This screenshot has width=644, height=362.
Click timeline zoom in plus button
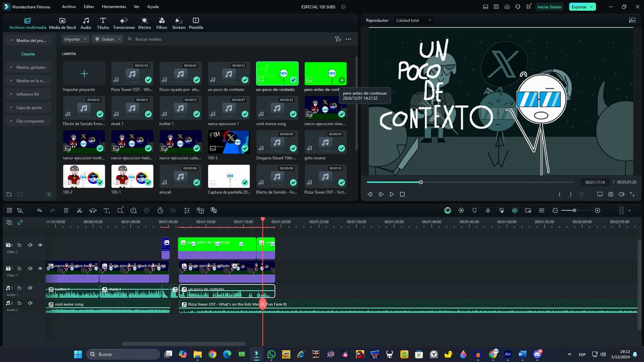pyautogui.click(x=597, y=210)
